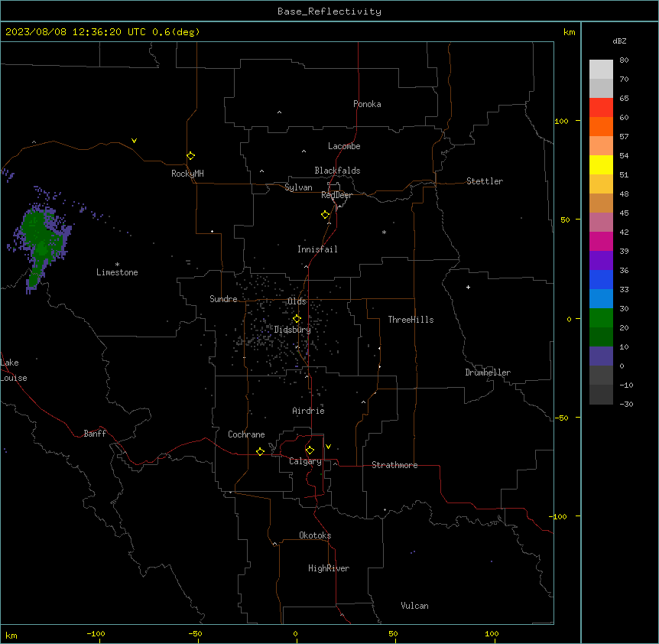The height and width of the screenshot is (644, 659).
Task: Click the Banff label
Action: [x=95, y=434]
